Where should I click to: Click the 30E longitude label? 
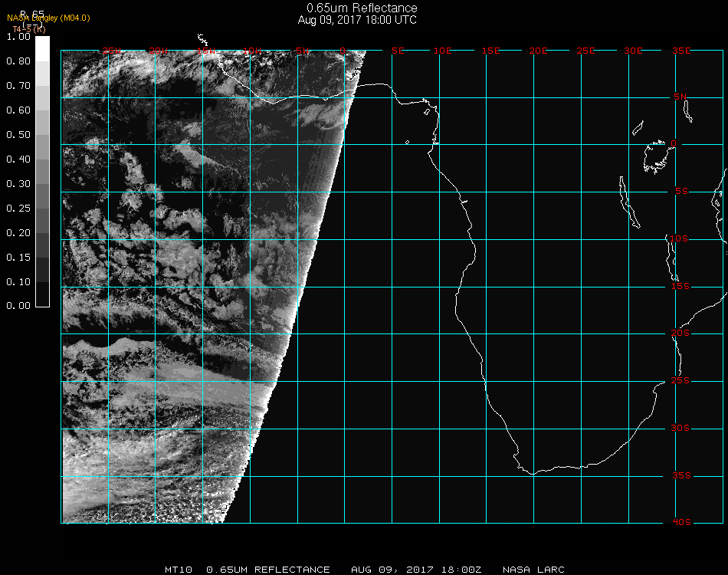pos(633,51)
